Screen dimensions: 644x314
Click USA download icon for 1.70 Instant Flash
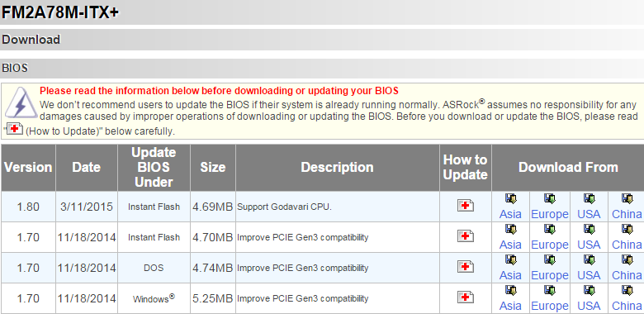tap(589, 230)
